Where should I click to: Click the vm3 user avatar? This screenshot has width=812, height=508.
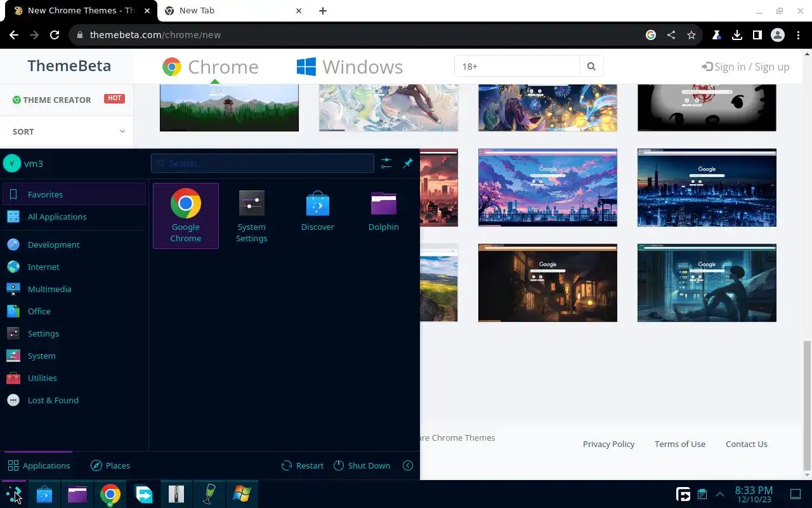click(x=12, y=163)
